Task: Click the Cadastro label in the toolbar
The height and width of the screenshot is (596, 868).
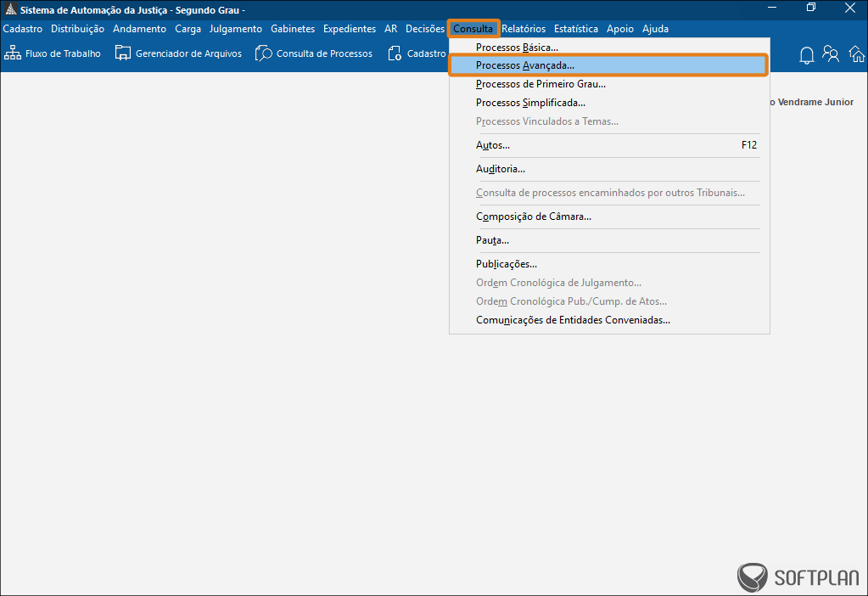Action: click(x=426, y=53)
